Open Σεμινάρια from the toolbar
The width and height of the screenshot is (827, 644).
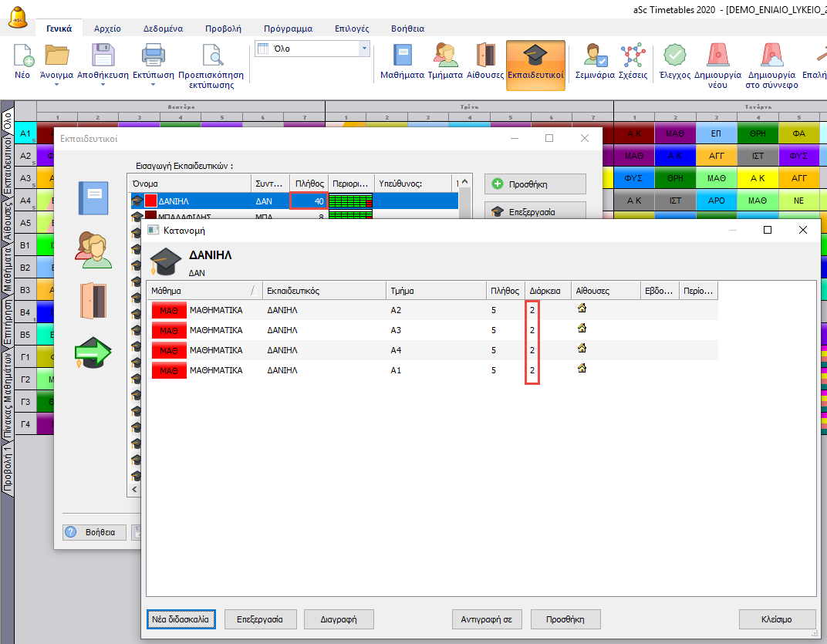tap(595, 62)
